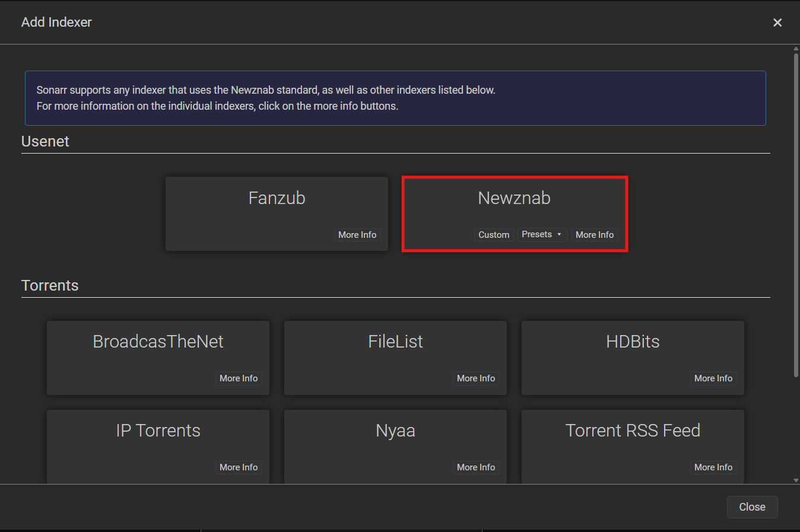This screenshot has height=532, width=800.
Task: Click the dialog's vertical scrollbar thumb
Action: coord(796,215)
